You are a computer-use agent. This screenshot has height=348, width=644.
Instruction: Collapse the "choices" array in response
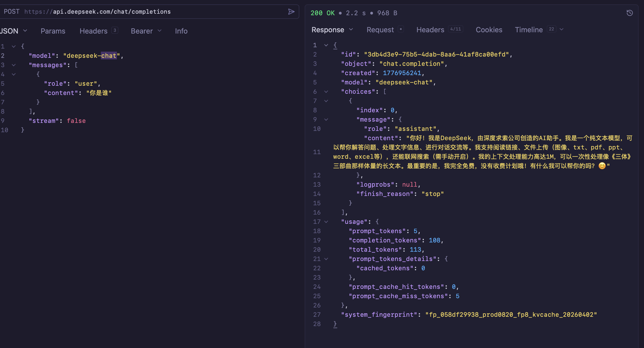pos(326,92)
